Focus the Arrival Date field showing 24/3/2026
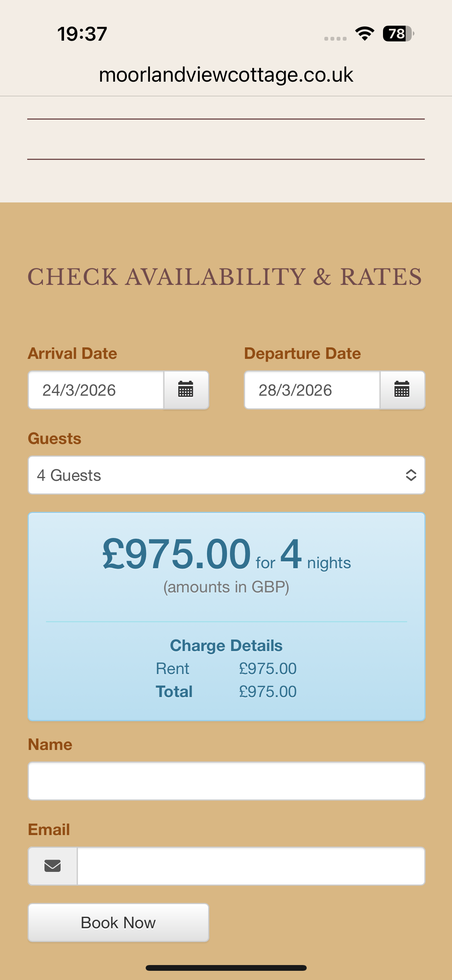452x980 pixels. [x=96, y=390]
